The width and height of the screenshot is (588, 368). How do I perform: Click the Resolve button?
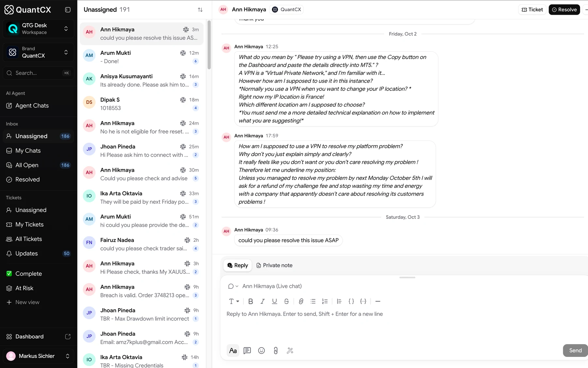pyautogui.click(x=564, y=10)
